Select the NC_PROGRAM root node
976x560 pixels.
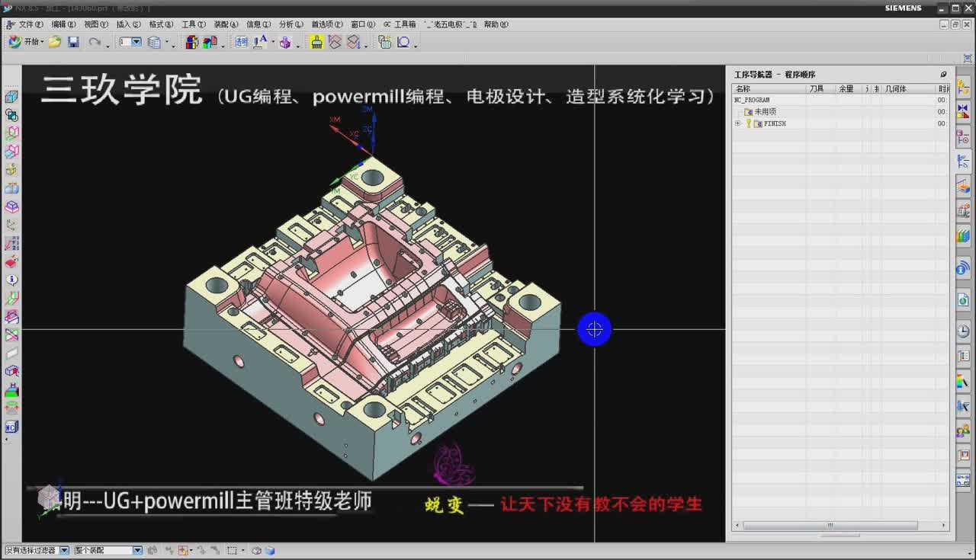tap(752, 100)
